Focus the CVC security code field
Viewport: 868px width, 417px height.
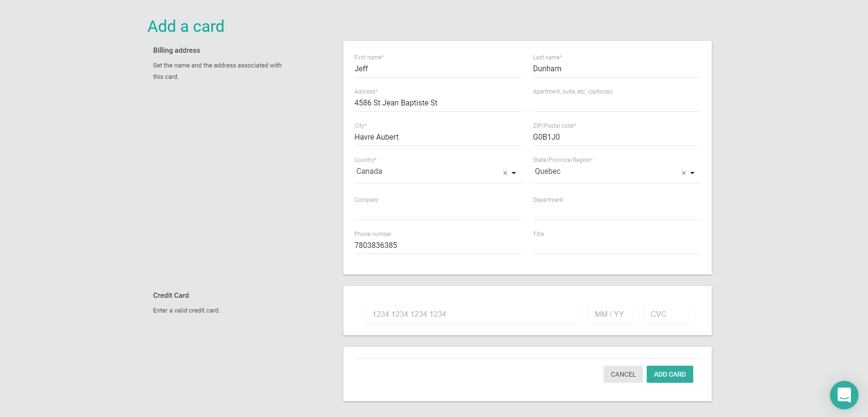[x=666, y=314]
